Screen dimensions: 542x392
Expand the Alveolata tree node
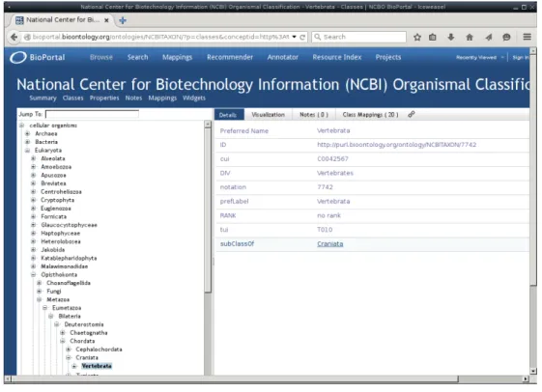click(34, 158)
